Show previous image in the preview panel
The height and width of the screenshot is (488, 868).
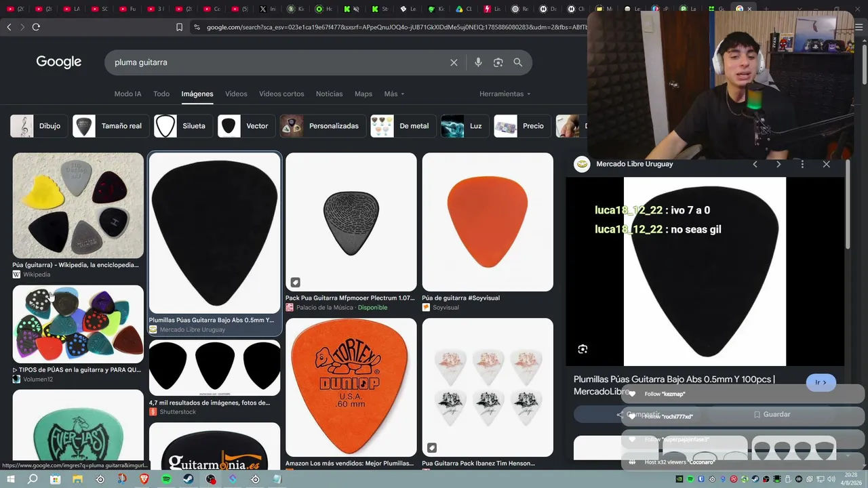[x=755, y=164]
